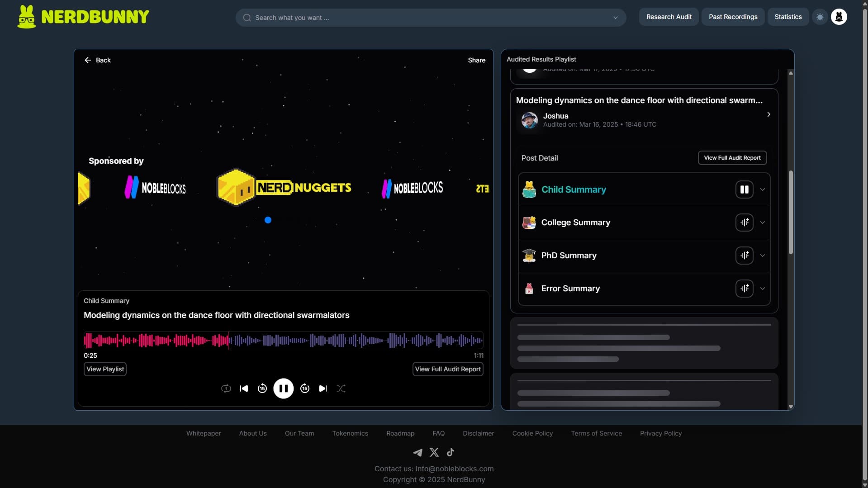Play College Summary audio

pos(744,223)
